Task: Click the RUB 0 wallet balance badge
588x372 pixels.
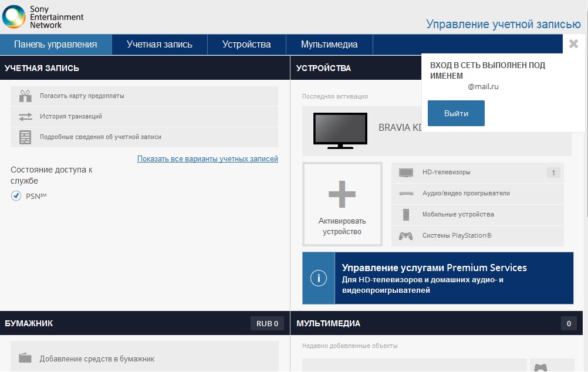Action: (267, 323)
